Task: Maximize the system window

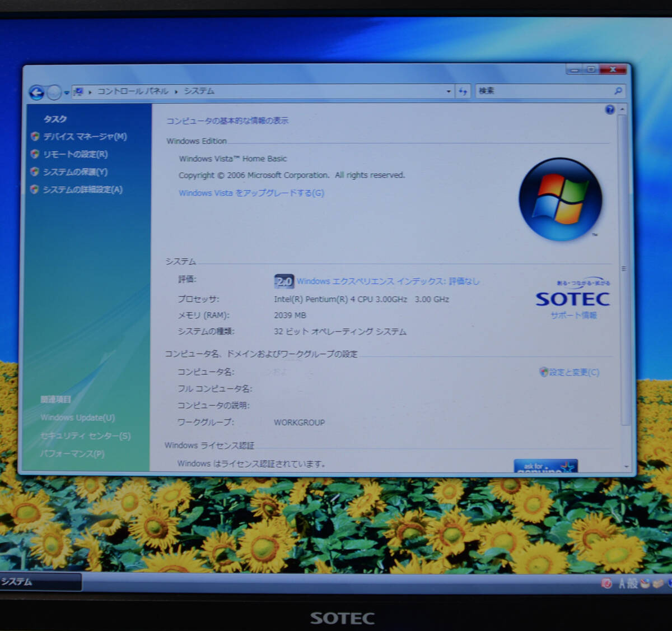Action: (591, 69)
